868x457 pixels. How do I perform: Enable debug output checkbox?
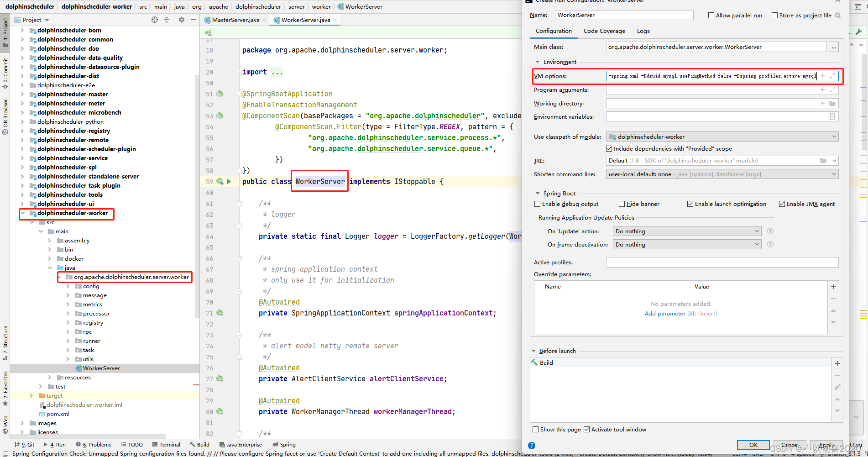537,204
